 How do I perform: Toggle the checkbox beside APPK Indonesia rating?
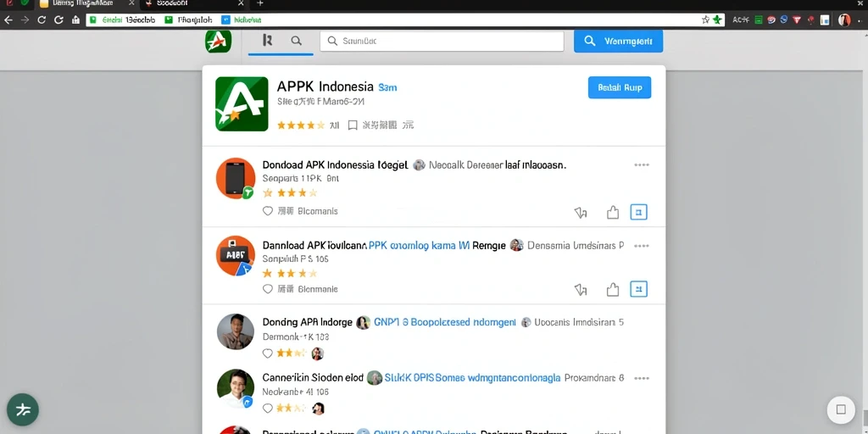(x=353, y=125)
